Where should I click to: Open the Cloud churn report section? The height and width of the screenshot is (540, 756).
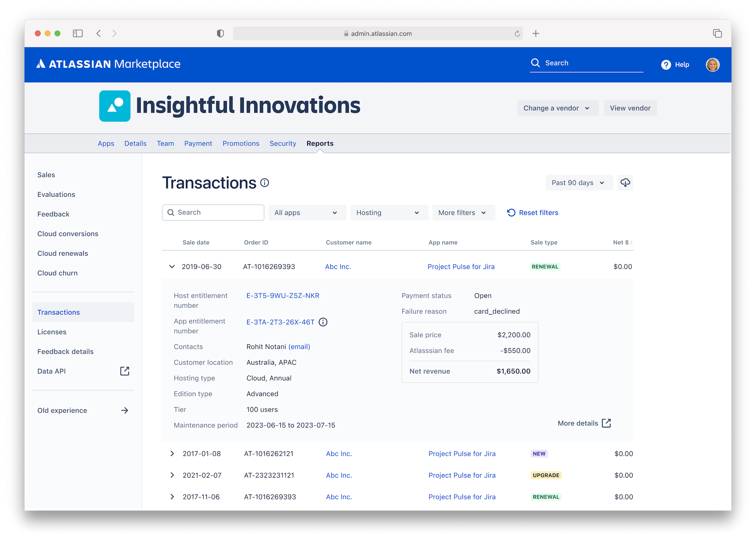[58, 273]
